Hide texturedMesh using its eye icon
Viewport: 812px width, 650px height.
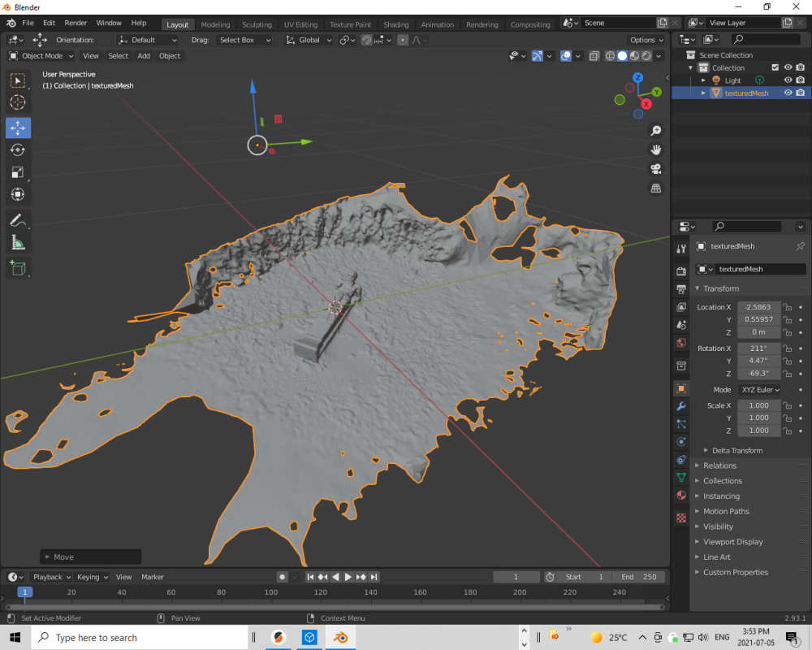point(788,93)
